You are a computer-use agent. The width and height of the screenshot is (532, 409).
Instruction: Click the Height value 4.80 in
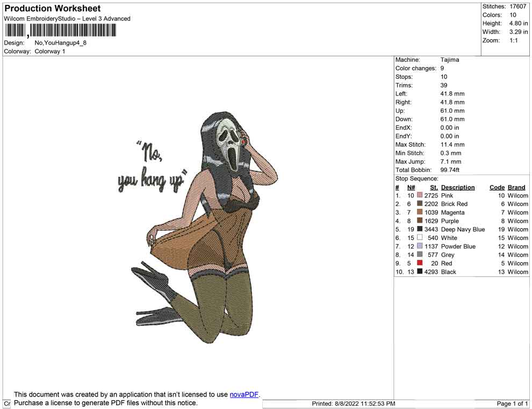(519, 24)
